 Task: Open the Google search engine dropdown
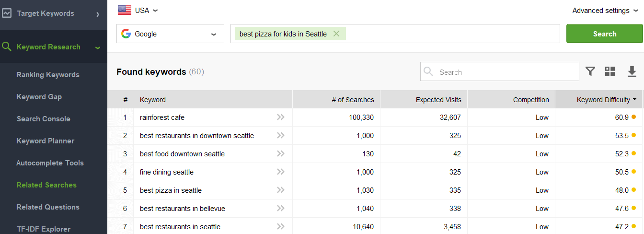(x=170, y=34)
